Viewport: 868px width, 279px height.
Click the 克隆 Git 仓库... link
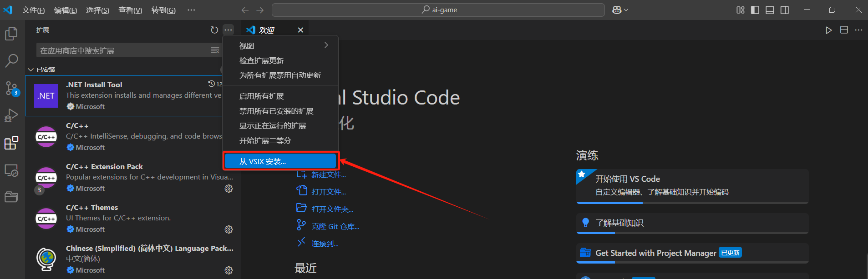tap(335, 226)
